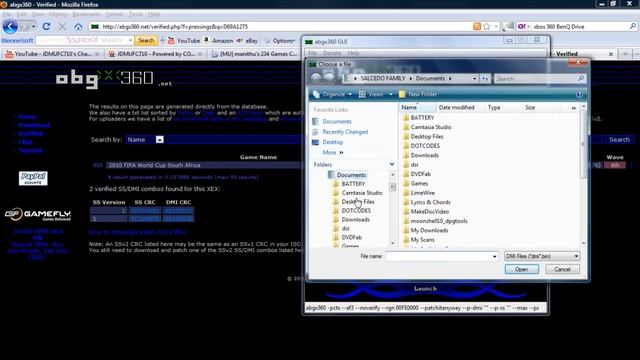Screen dimensions: 640x360
Task: Reload the page in Firefox
Action: pyautogui.click(x=46, y=27)
